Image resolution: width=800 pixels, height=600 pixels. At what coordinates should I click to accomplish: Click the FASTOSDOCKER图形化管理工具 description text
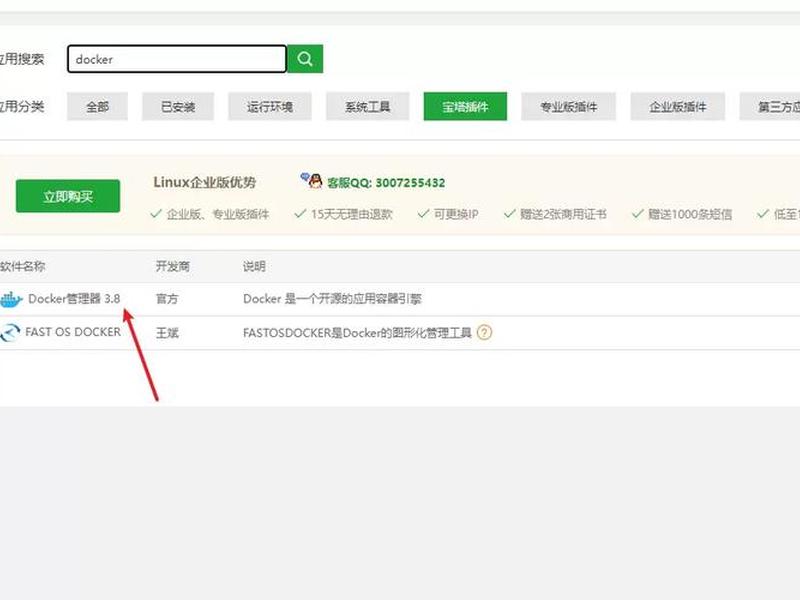357,333
